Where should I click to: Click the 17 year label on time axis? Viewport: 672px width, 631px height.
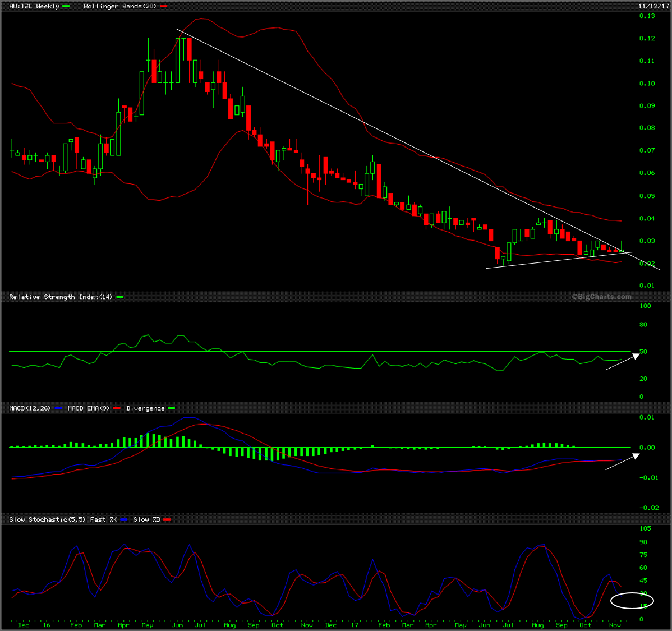[355, 625]
